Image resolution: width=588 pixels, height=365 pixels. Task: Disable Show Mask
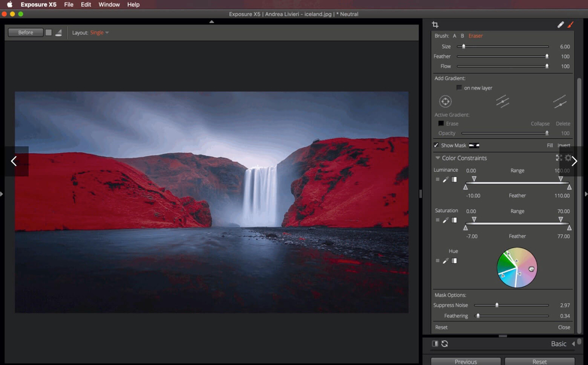435,145
